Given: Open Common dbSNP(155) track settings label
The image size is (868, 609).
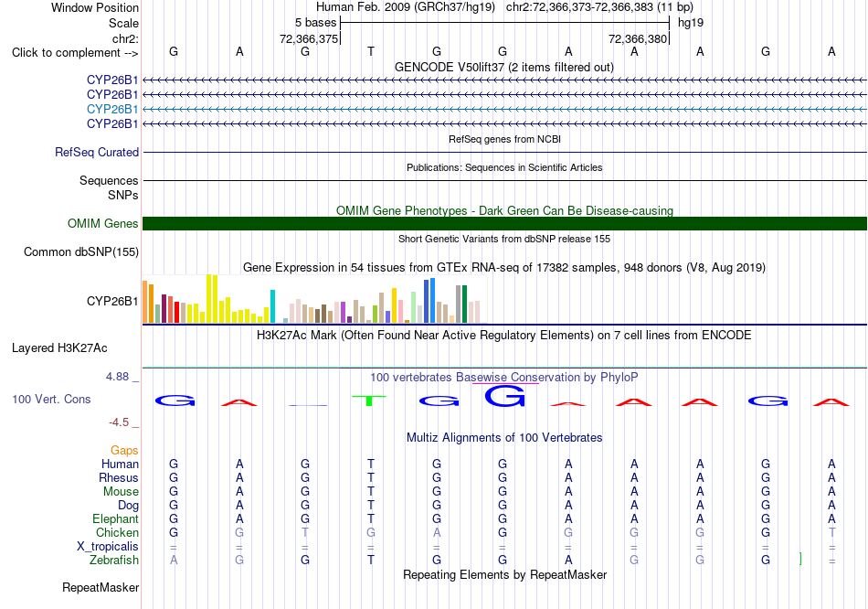Looking at the screenshot, I should (81, 251).
